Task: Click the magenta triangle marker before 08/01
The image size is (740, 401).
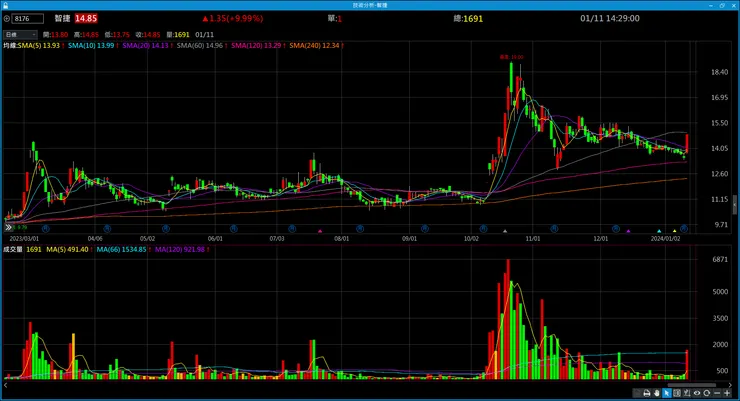Action: (x=320, y=231)
